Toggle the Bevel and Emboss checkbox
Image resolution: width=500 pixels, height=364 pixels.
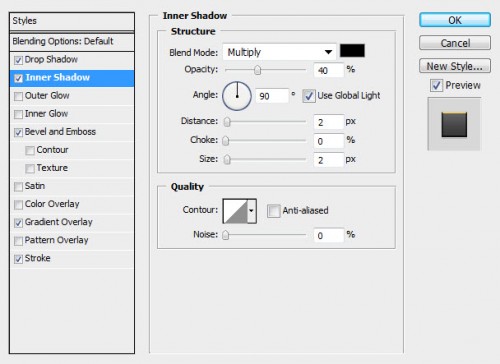click(18, 132)
